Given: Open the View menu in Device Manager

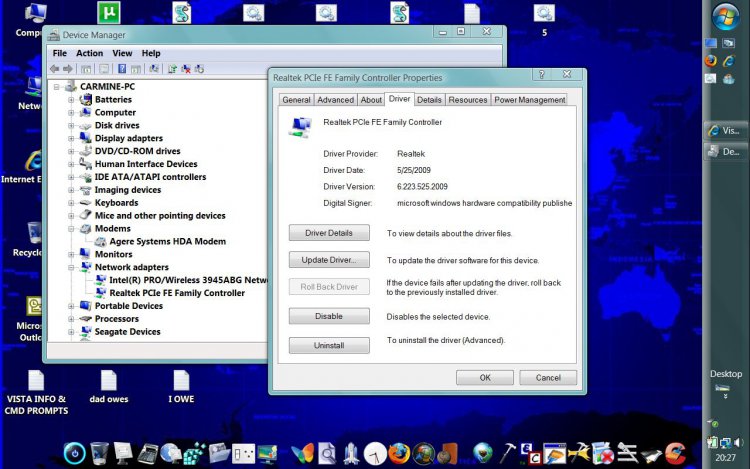Looking at the screenshot, I should tap(122, 53).
